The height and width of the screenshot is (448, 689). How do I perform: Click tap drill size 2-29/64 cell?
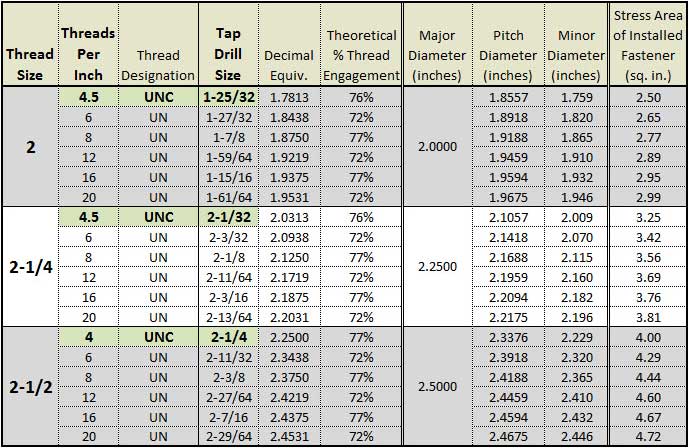[x=228, y=437]
